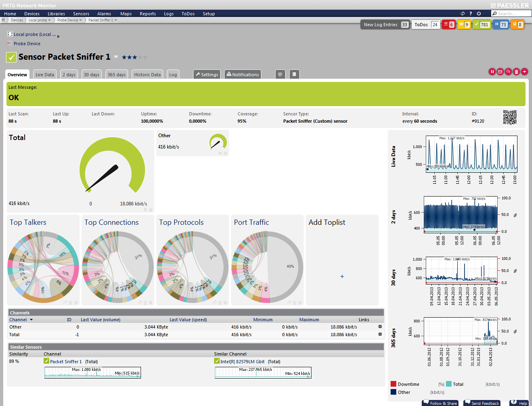Open the Top Talkers toplist in new window
This screenshot has width=532, height=406.
65,303
